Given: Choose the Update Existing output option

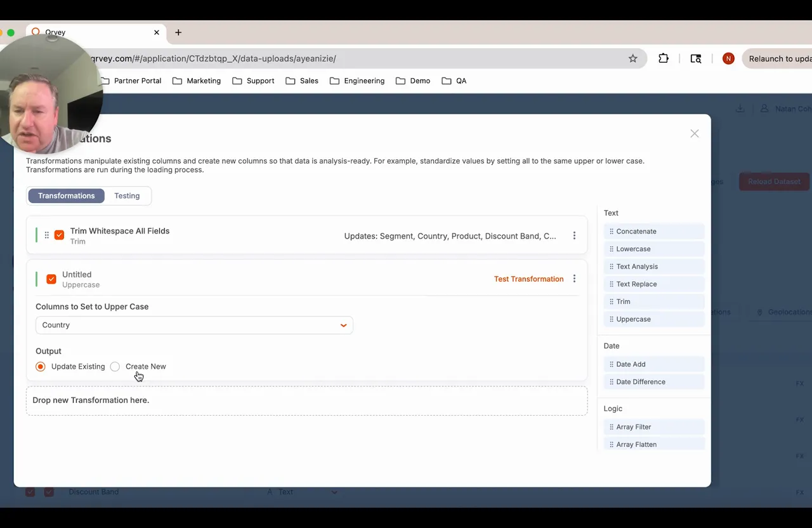Looking at the screenshot, I should [x=41, y=367].
